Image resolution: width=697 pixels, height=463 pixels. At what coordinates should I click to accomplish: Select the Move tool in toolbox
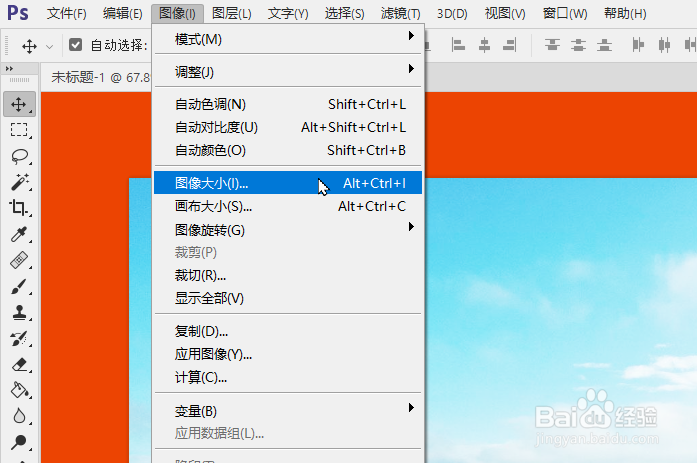click(19, 104)
